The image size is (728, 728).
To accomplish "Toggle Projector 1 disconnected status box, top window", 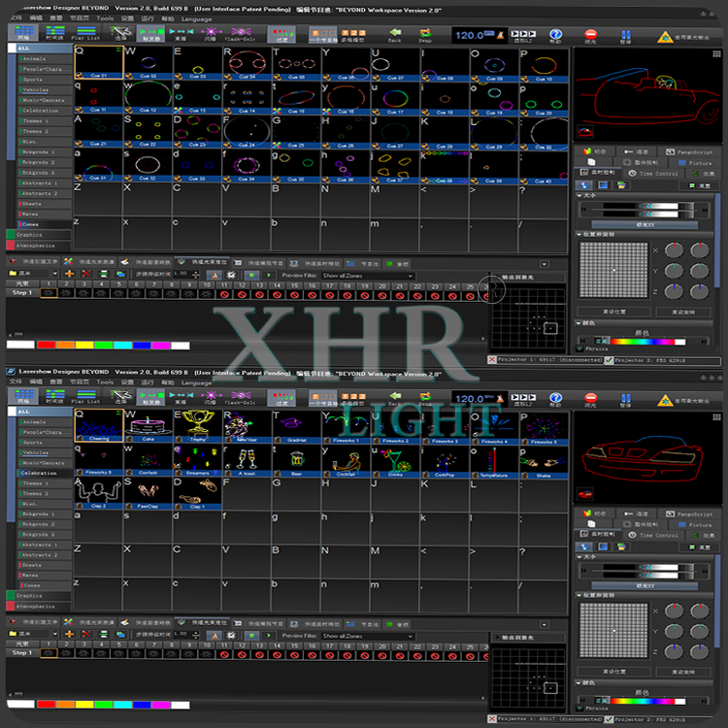I will click(x=492, y=360).
